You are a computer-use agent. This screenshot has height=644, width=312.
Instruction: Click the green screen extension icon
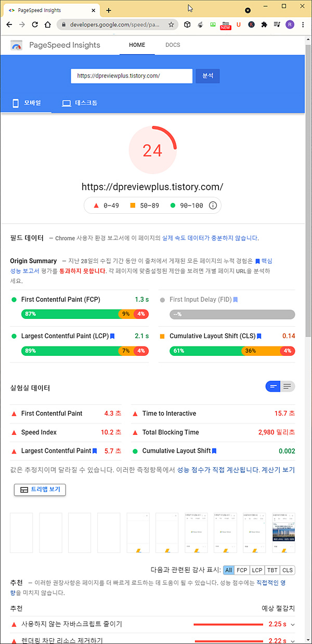click(x=213, y=24)
